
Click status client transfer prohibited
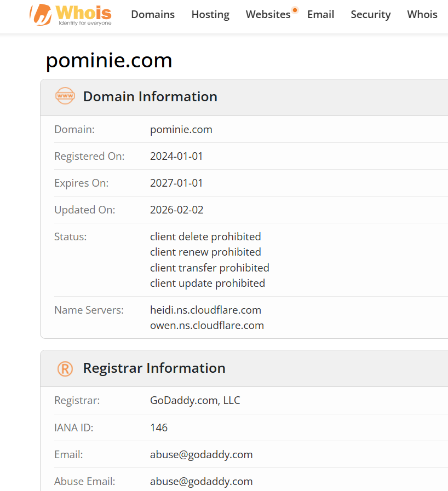tap(210, 268)
